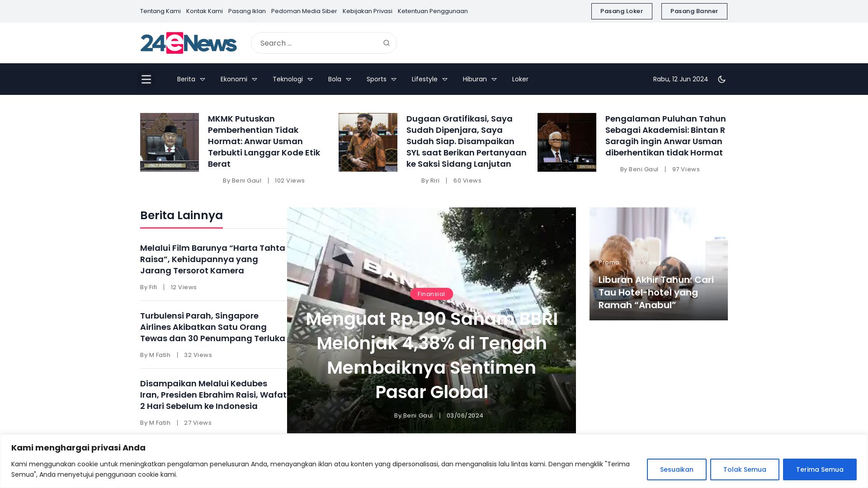
Task: Click Tolak Semua cookie button
Action: 745,469
